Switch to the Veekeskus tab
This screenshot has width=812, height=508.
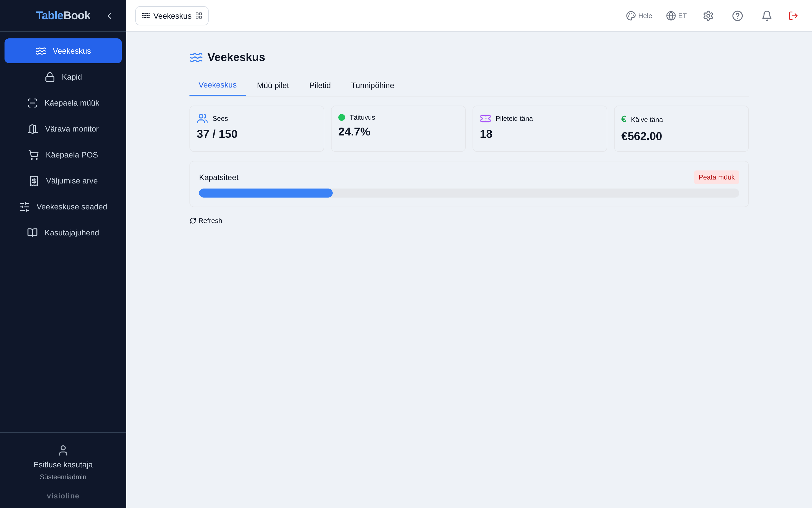pos(217,85)
